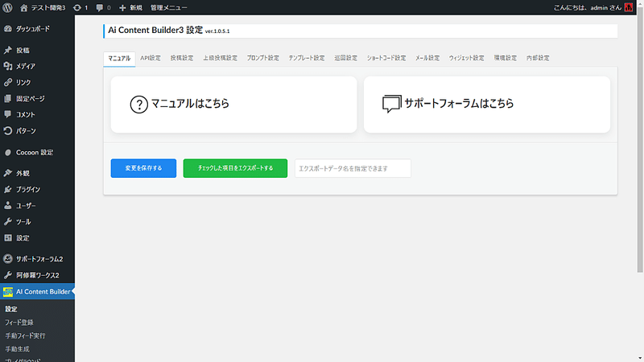Click the chat bubble support forum icon

tap(391, 104)
